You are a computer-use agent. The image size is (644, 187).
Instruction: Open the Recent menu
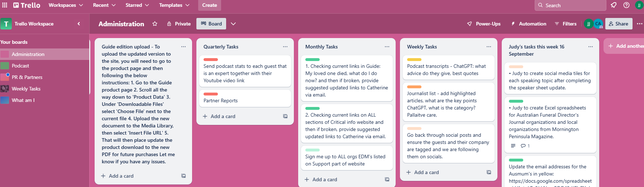coord(104,5)
